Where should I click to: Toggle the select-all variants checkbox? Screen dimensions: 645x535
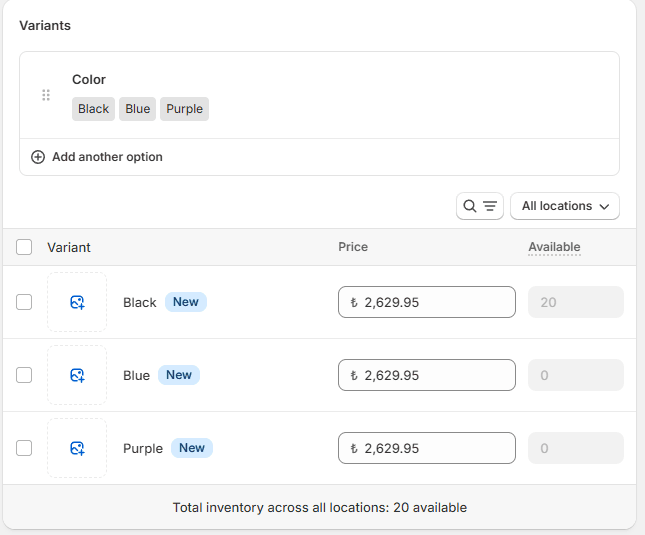point(24,247)
